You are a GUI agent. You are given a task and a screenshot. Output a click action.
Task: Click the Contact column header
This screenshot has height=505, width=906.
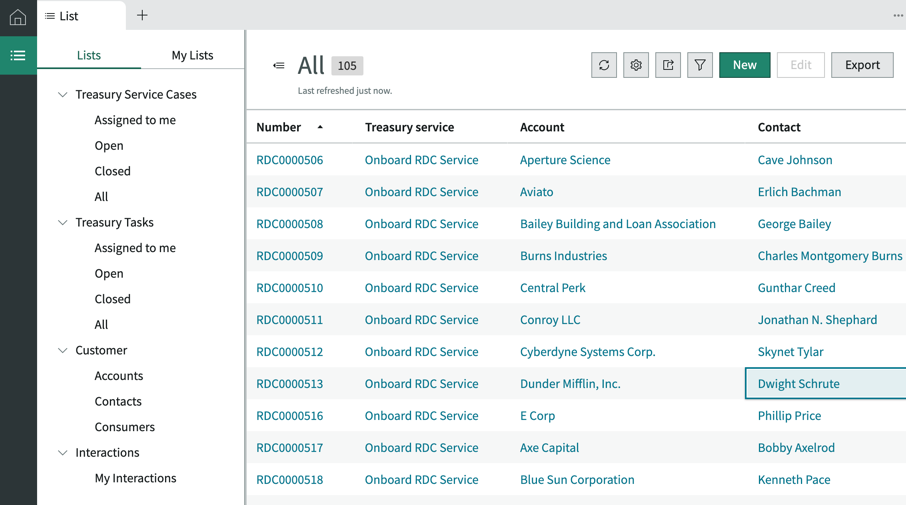779,127
